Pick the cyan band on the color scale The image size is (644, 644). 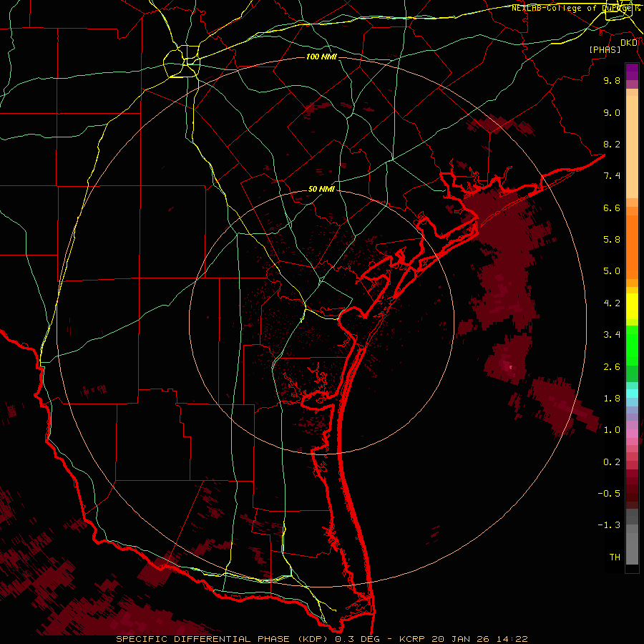tap(632, 394)
